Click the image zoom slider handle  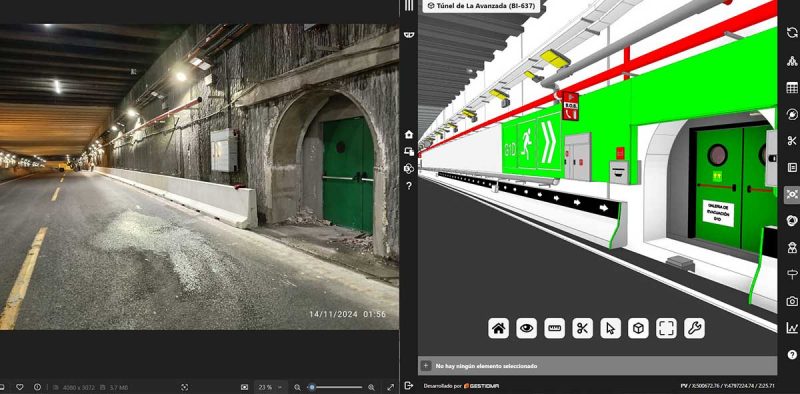312,387
